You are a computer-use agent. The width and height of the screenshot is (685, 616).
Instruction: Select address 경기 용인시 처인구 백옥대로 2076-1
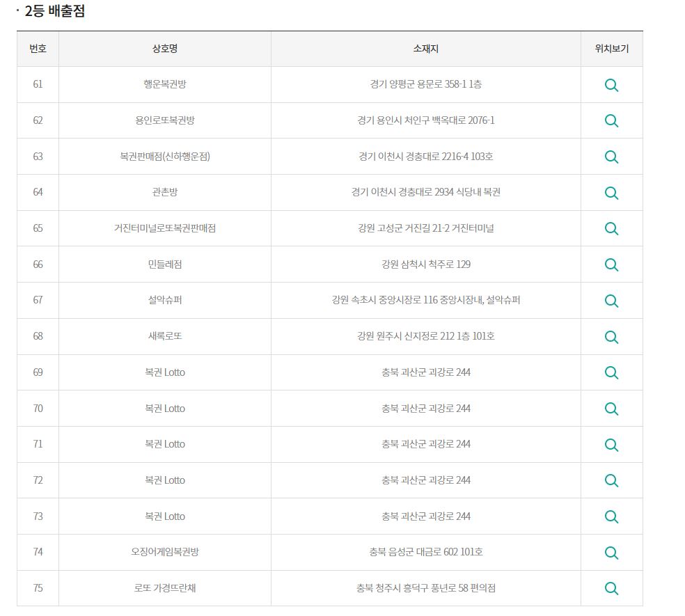[x=425, y=120]
